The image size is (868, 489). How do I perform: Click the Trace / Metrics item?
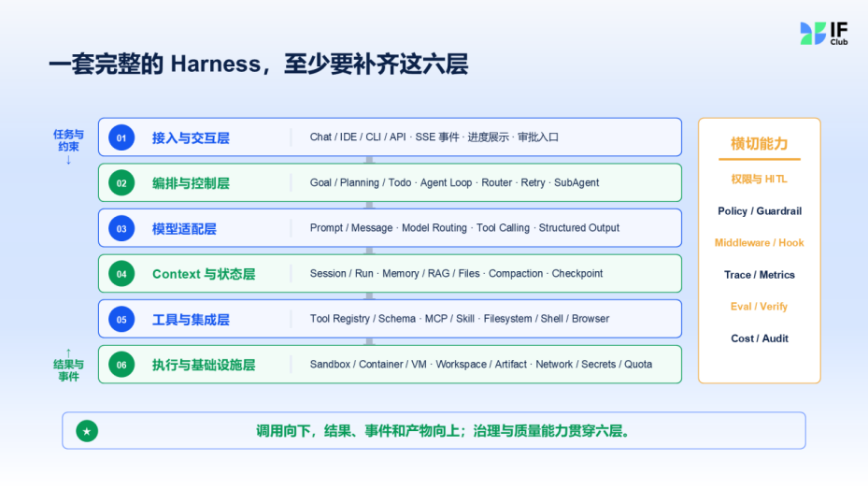[x=760, y=275]
